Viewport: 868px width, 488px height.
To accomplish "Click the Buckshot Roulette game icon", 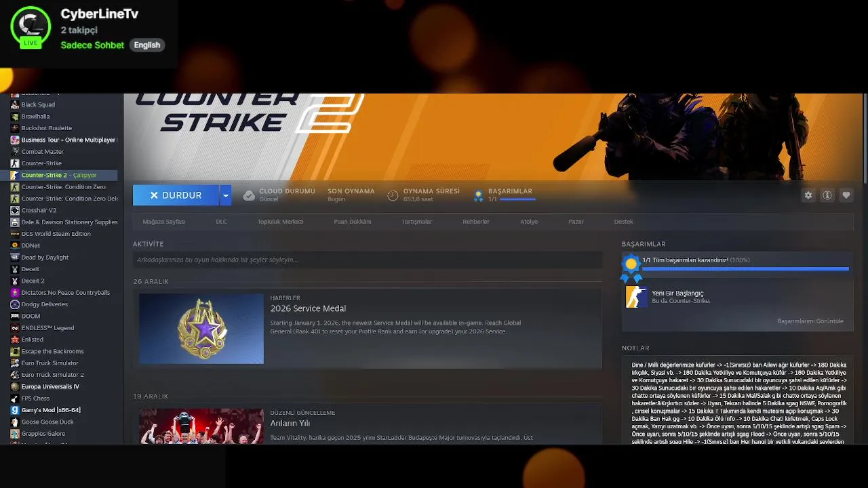I will (15, 128).
